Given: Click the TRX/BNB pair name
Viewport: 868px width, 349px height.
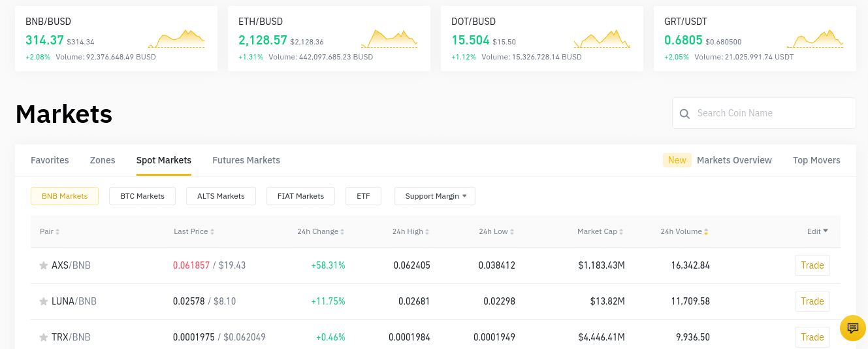Looking at the screenshot, I should click(71, 337).
